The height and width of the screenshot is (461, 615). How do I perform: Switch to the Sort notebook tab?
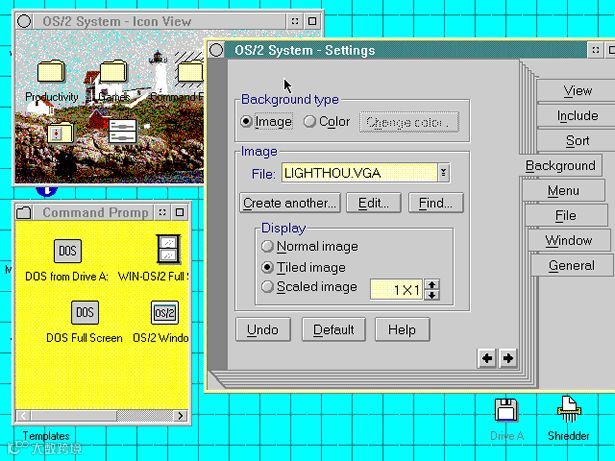point(577,140)
